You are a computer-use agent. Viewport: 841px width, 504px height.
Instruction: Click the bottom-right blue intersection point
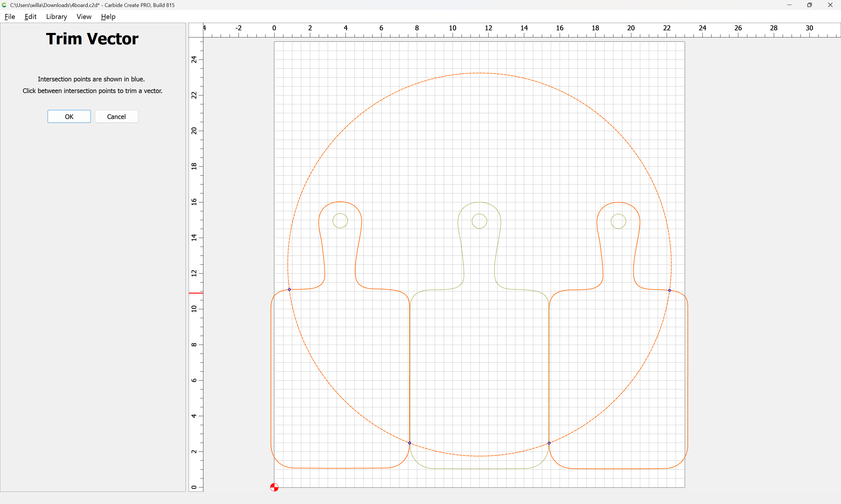coord(549,443)
